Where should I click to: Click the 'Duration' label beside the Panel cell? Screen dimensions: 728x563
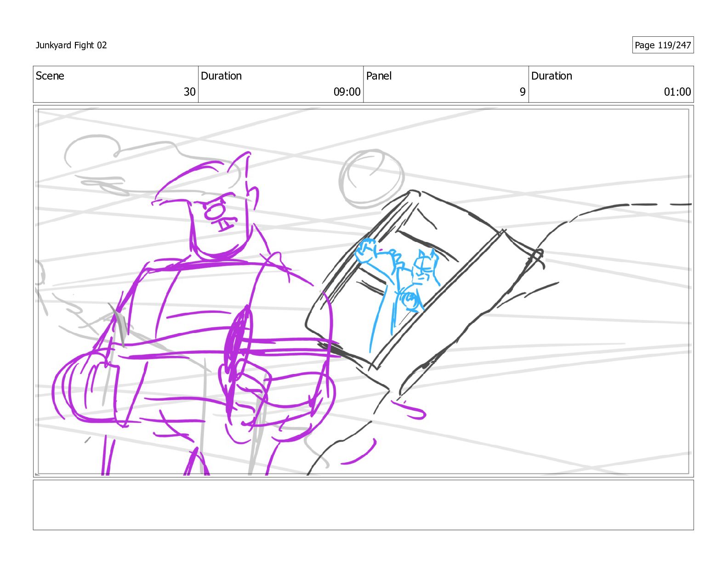click(552, 76)
